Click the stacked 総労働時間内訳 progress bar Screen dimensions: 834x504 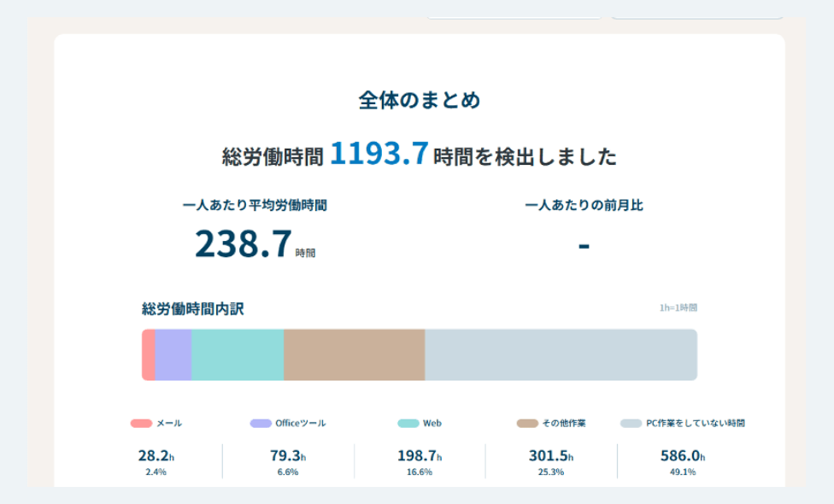click(x=419, y=355)
